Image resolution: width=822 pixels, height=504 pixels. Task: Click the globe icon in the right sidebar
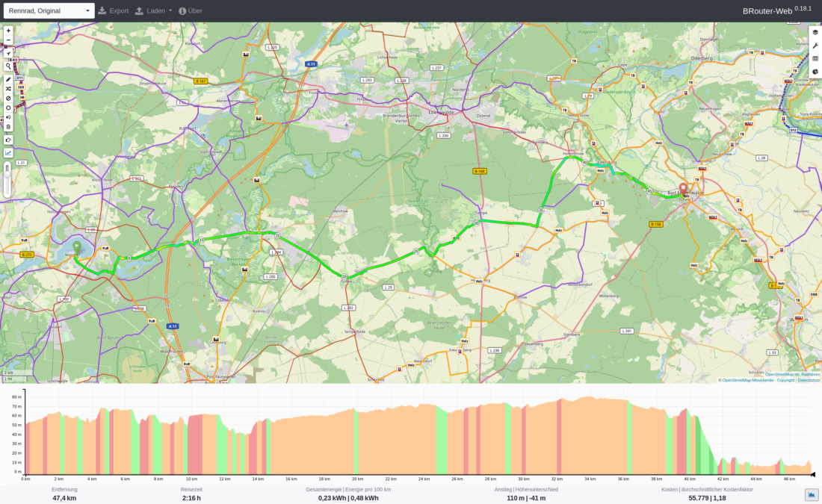coord(814,71)
